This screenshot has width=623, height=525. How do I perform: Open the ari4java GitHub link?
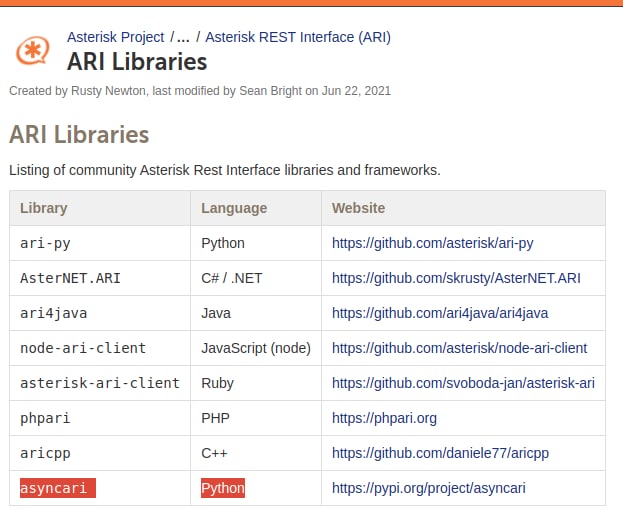pyautogui.click(x=440, y=313)
